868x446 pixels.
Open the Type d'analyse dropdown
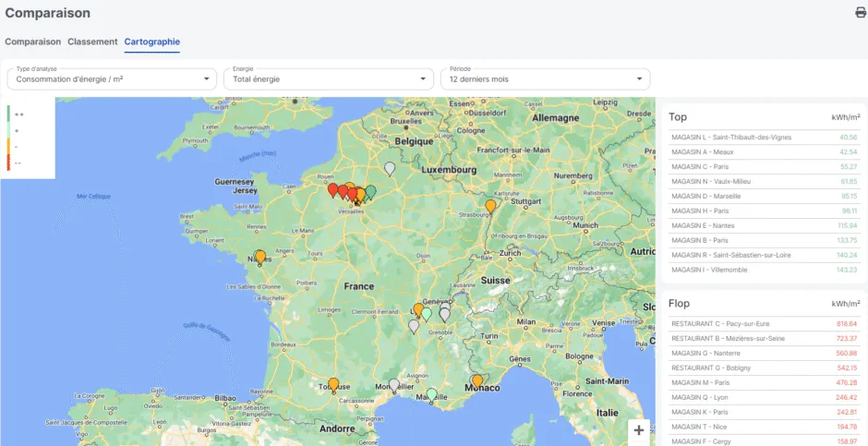[111, 79]
